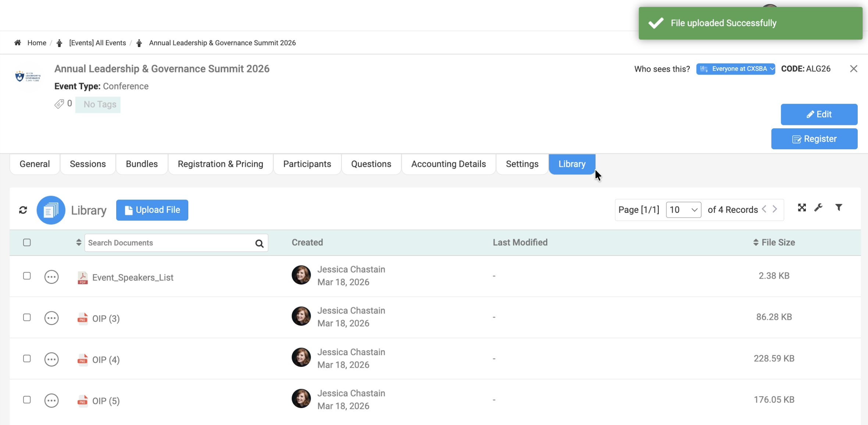Screen dimensions: 868x425
Task: Click the search magnifier icon
Action: pos(259,243)
